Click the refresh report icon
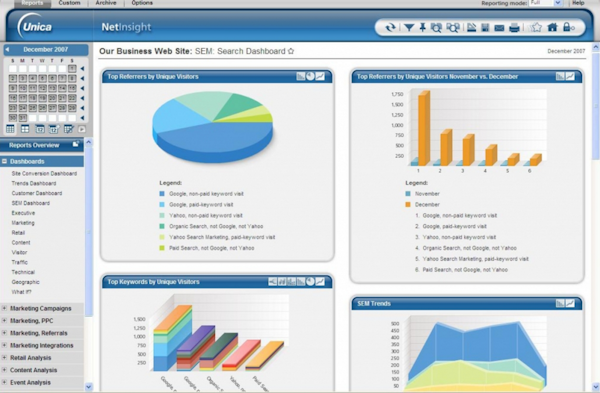Viewport: 600px width, 393px height. click(x=390, y=28)
